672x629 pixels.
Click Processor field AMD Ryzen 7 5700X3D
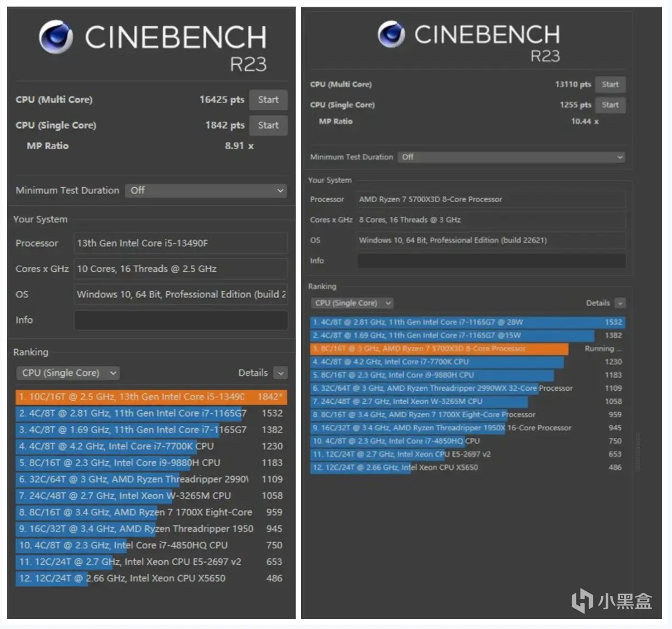pyautogui.click(x=492, y=199)
